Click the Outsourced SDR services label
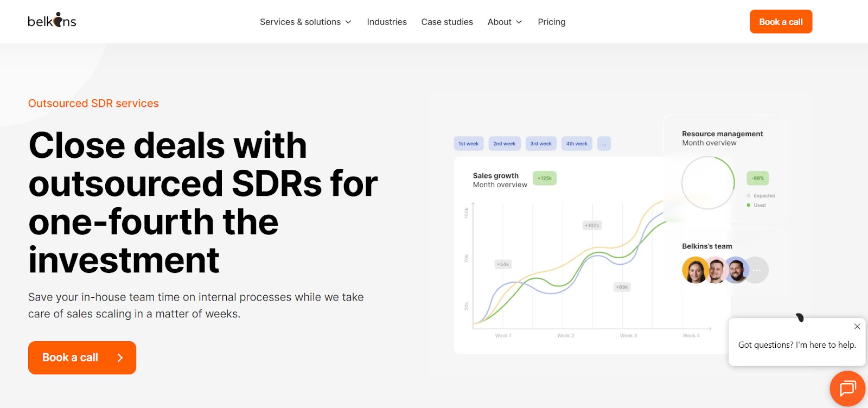This screenshot has width=868, height=408. click(x=93, y=103)
